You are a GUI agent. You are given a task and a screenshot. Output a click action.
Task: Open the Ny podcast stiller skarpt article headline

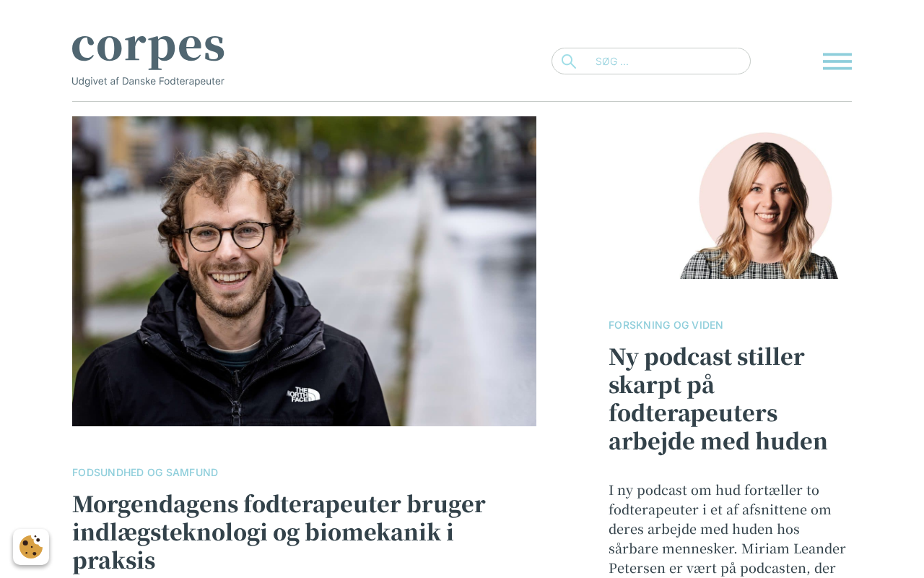718,399
